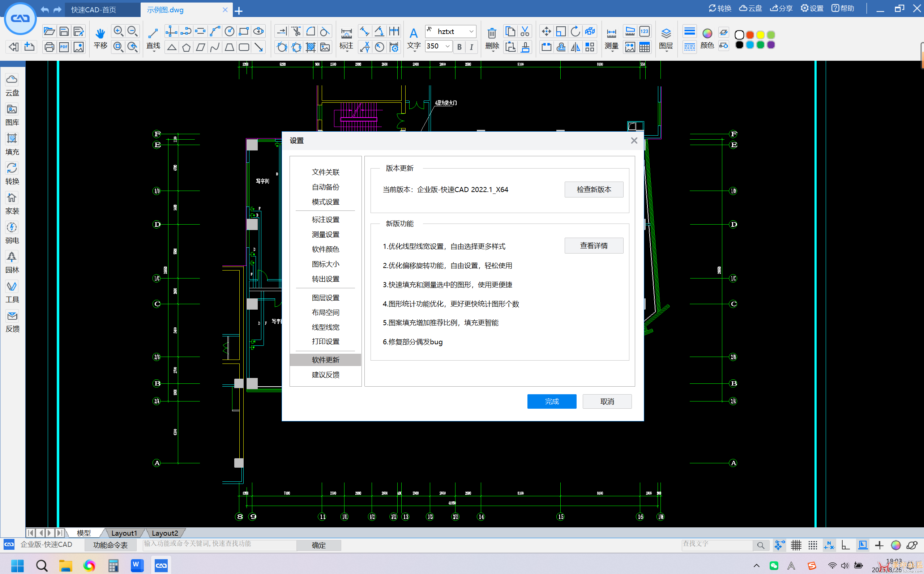
Task: Open the home decor (家装) sidebar icon
Action: coord(12,204)
